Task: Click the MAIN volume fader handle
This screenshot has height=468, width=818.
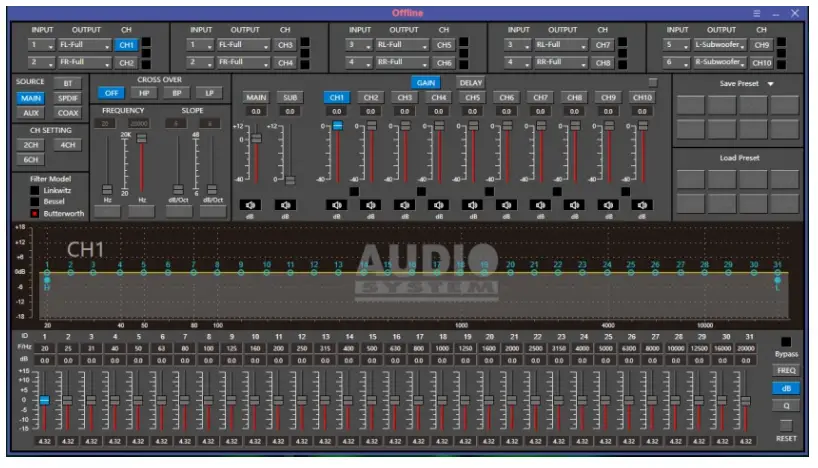Action: tap(256, 138)
